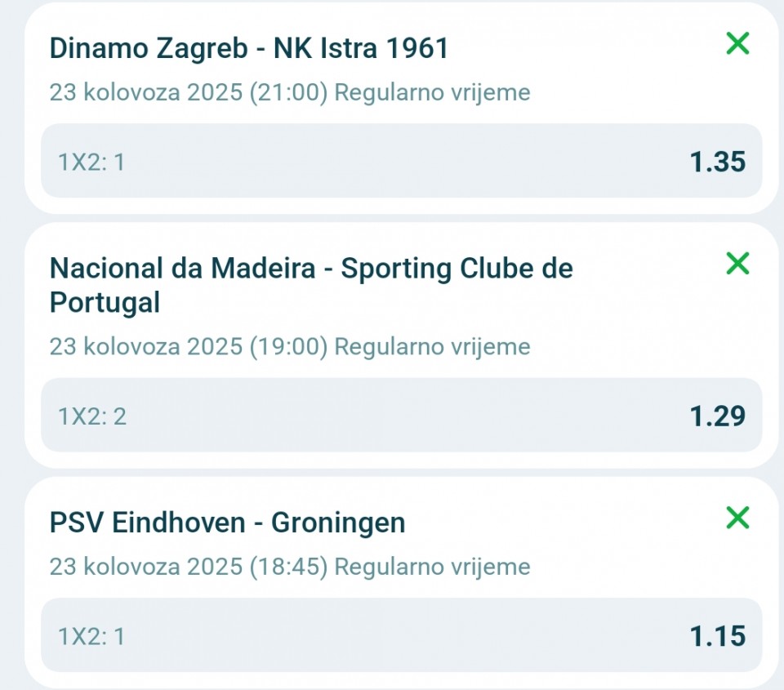Tap the PSV Eindhoven team name
The height and width of the screenshot is (690, 784).
click(148, 522)
